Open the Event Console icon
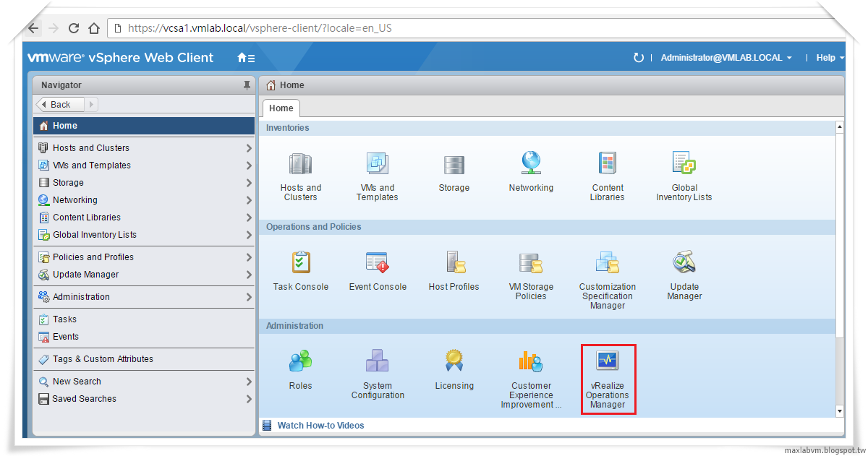The width and height of the screenshot is (868, 456). tap(377, 262)
